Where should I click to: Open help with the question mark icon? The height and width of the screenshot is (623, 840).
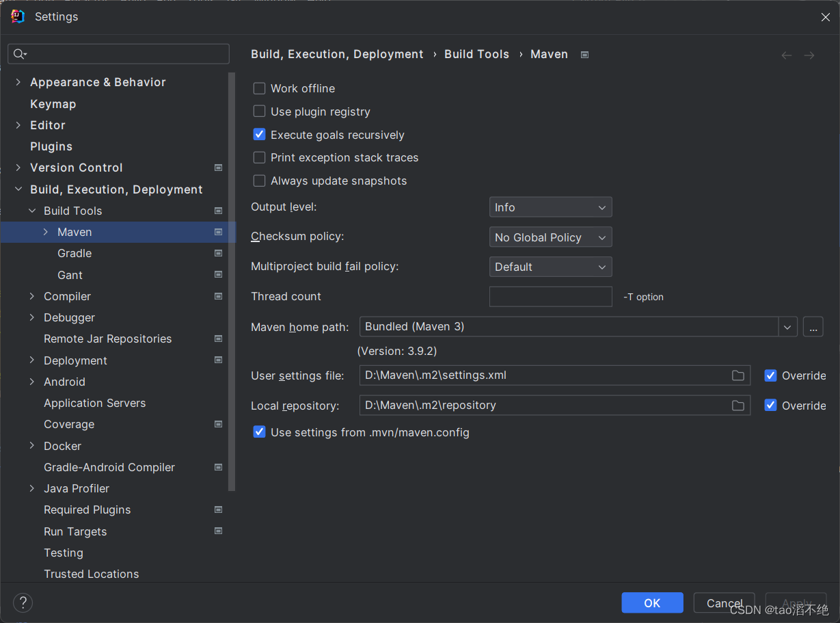23,602
